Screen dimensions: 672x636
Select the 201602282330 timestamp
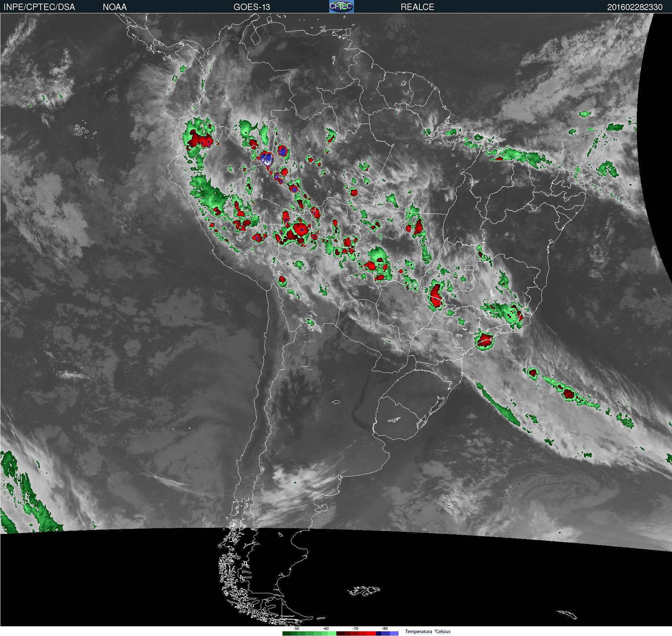[635, 7]
